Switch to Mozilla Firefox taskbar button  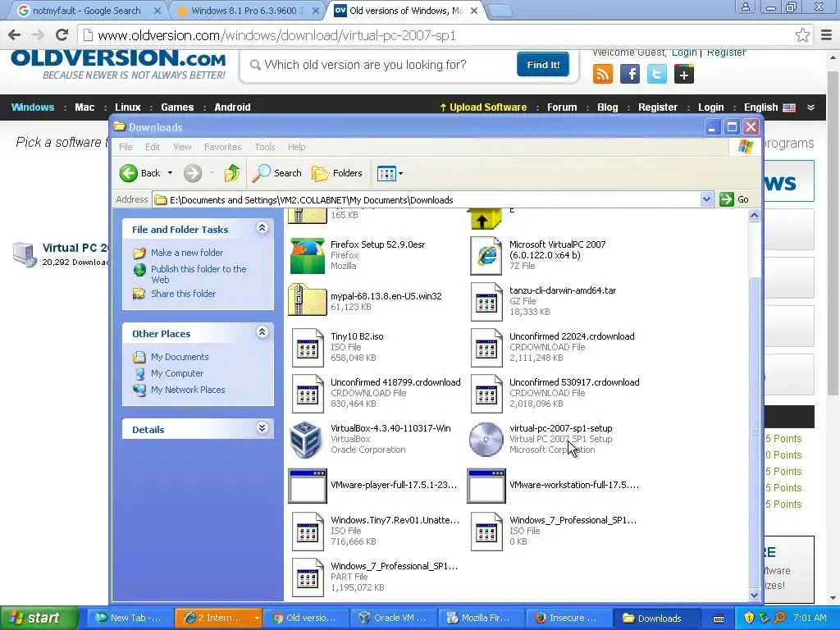[x=481, y=619]
